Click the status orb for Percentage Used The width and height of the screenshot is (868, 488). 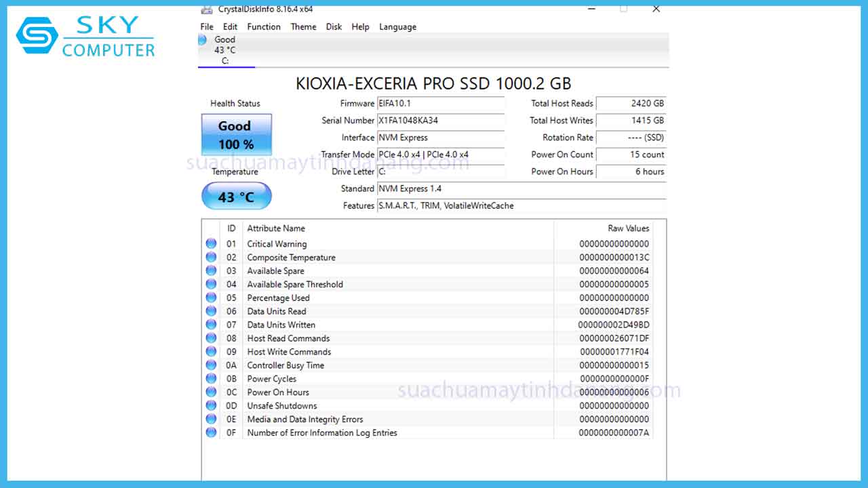(211, 298)
